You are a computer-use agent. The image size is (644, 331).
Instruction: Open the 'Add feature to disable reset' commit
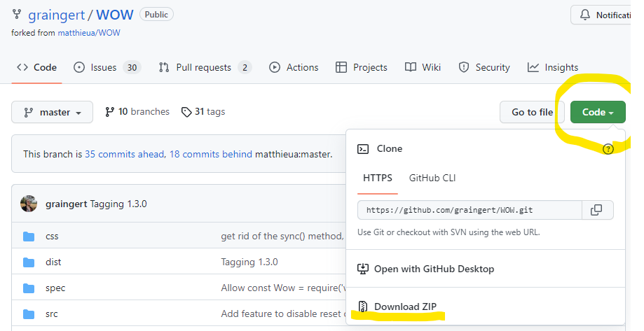tap(283, 314)
